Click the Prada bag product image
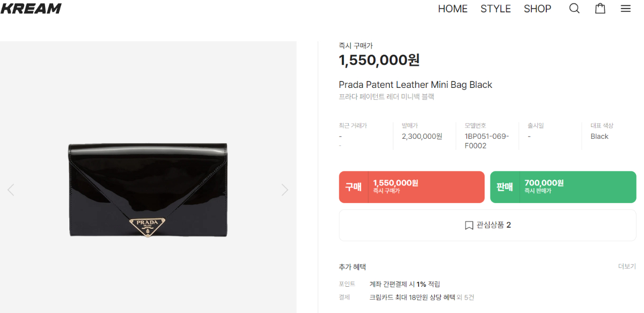This screenshot has height=313, width=644. tap(148, 189)
